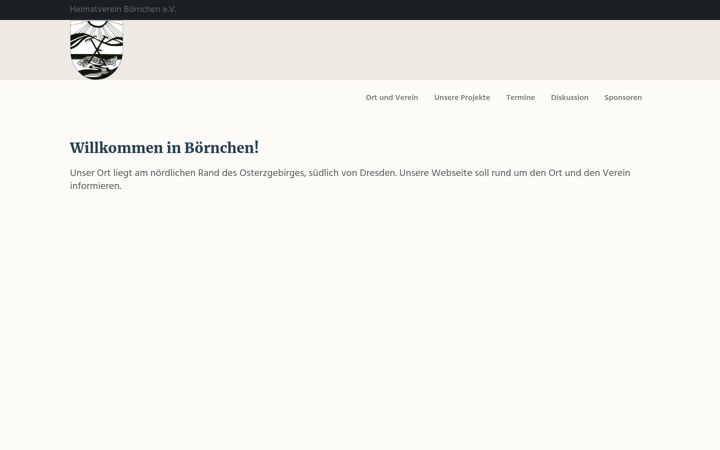720x450 pixels.
Task: Click the Heimatverein Börnchen e.V. title
Action: [123, 9]
